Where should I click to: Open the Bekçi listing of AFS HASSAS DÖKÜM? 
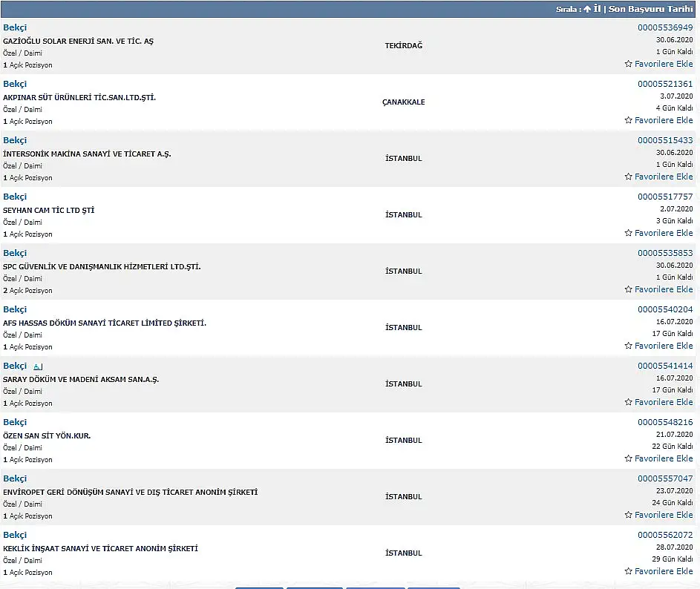pyautogui.click(x=15, y=309)
